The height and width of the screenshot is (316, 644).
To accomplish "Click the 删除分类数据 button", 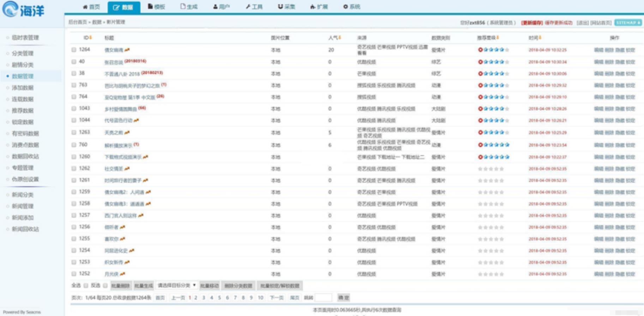I will (239, 286).
